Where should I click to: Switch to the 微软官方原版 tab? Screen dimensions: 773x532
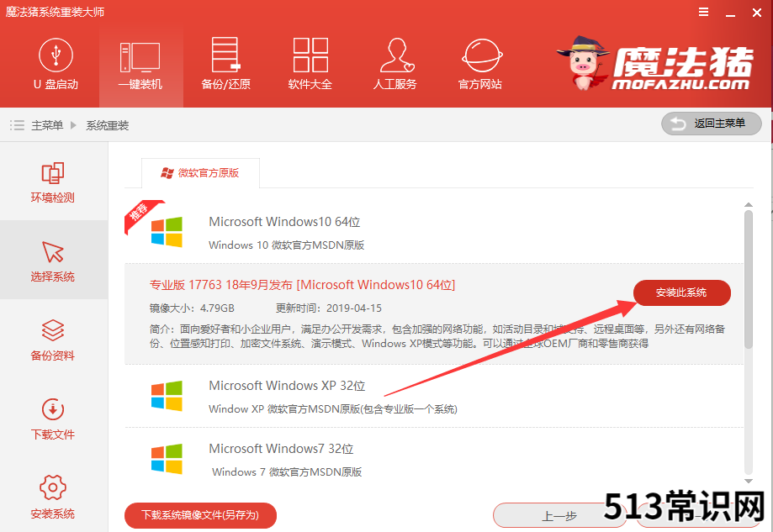tap(200, 173)
